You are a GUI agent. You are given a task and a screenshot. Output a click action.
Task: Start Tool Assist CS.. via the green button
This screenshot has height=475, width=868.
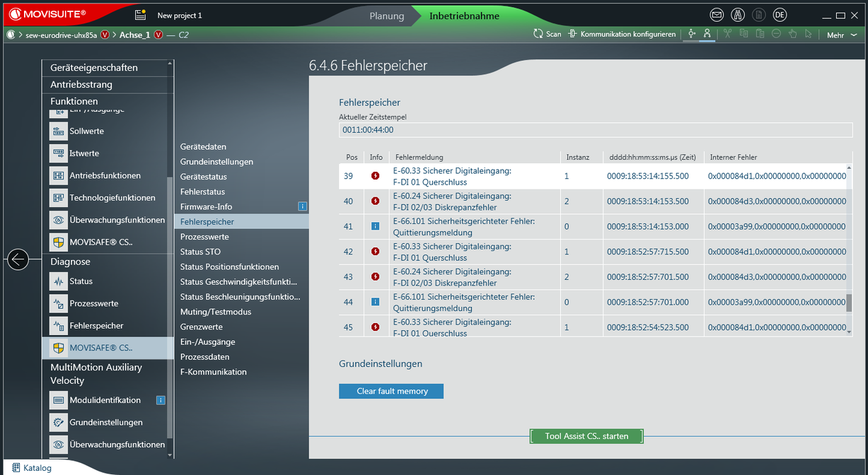coord(586,436)
